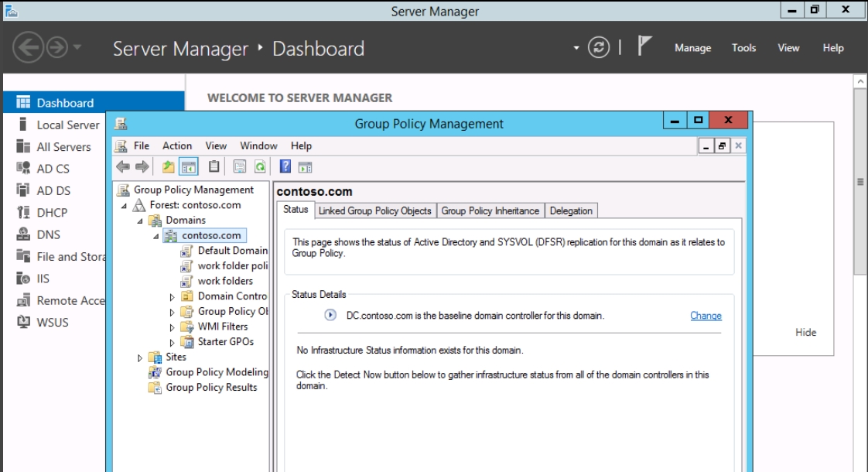Go forward with the Group Policy Management toolbar arrow

142,167
